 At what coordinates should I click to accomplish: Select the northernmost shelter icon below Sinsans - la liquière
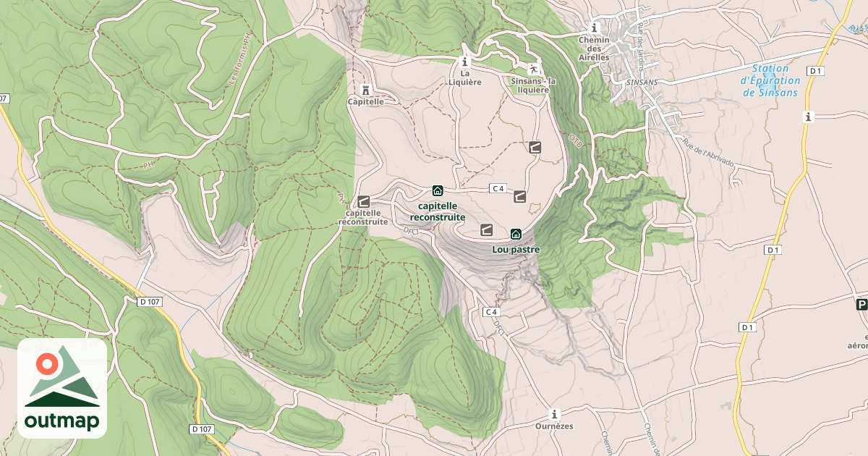[535, 148]
